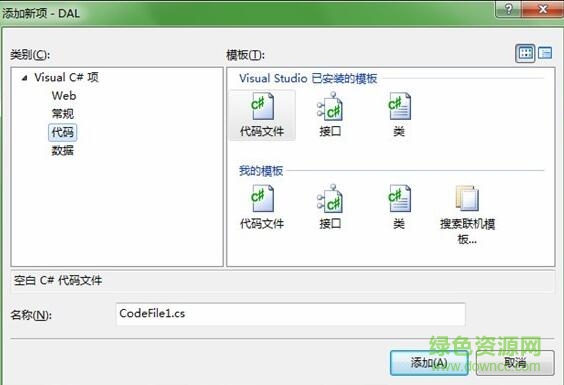Click the 添加(A) button
Screen dimensions: 564x385
(x=429, y=363)
